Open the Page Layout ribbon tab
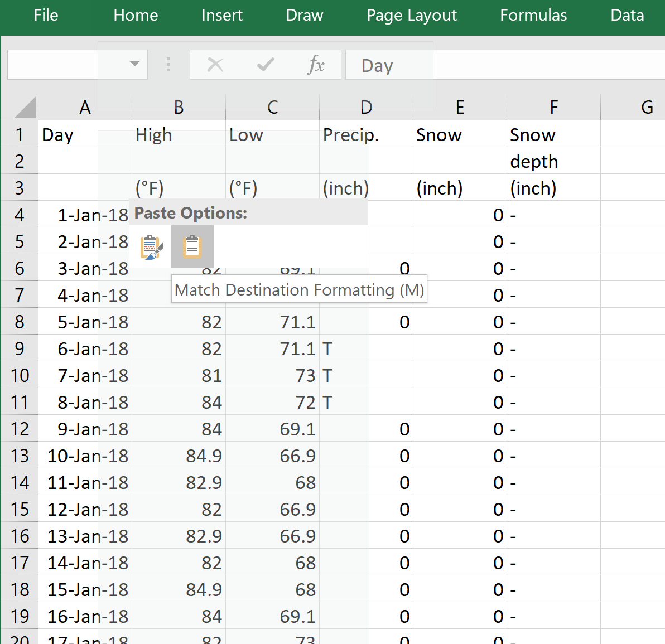The width and height of the screenshot is (665, 644). tap(411, 16)
